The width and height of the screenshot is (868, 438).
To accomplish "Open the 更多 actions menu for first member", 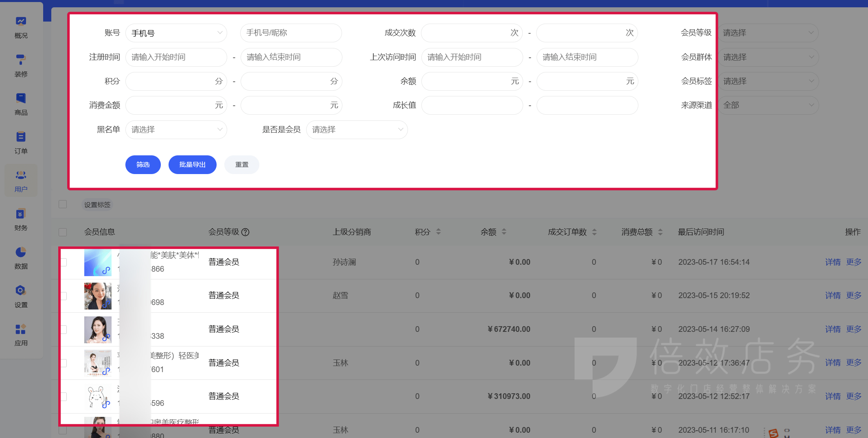I will click(854, 262).
